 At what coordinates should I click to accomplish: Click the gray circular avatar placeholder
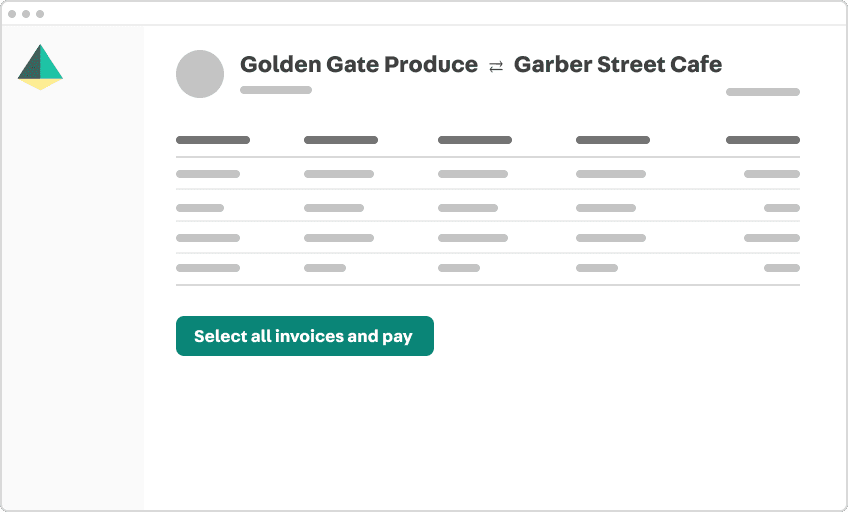coord(200,74)
